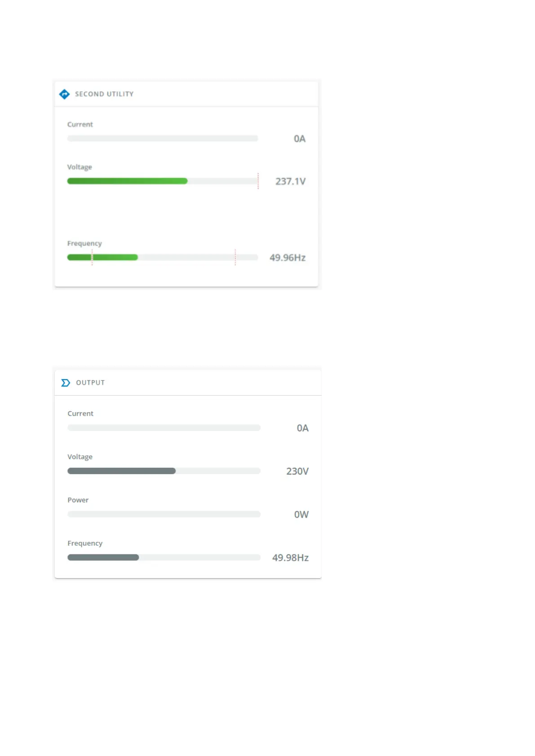
Task: Click the Output sigma arrow icon
Action: coord(66,383)
